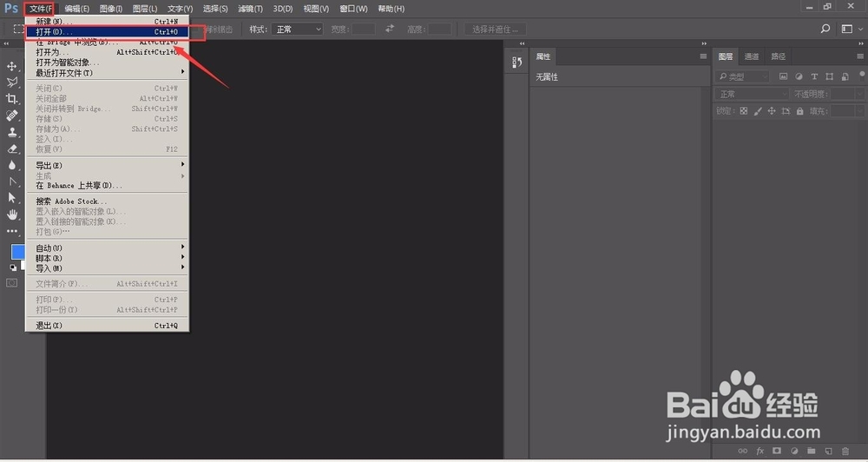The image size is (868, 462).
Task: Open the 编辑(E) menu
Action: [x=77, y=9]
